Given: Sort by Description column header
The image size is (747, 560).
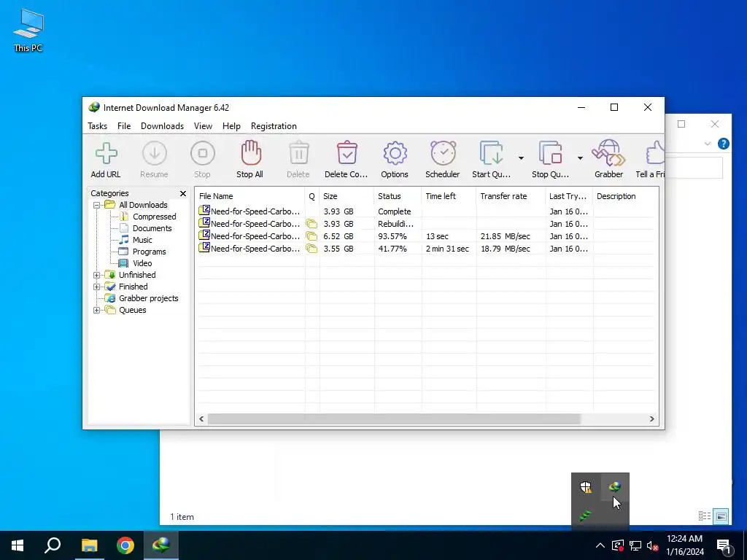Looking at the screenshot, I should [x=625, y=196].
